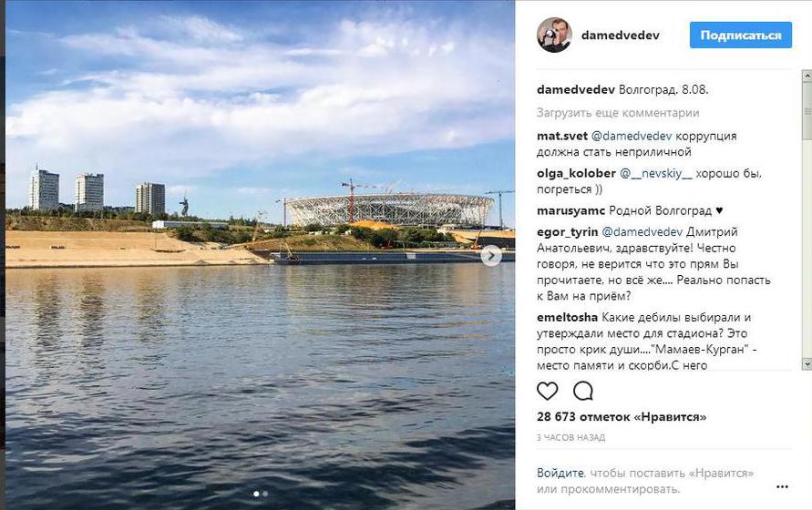Open the comment speech bubble icon

[x=583, y=391]
